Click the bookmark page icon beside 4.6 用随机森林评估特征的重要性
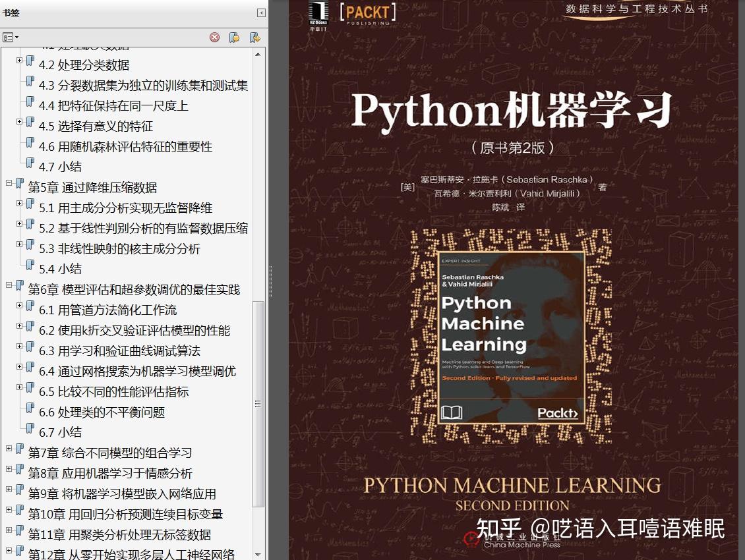 click(30, 142)
